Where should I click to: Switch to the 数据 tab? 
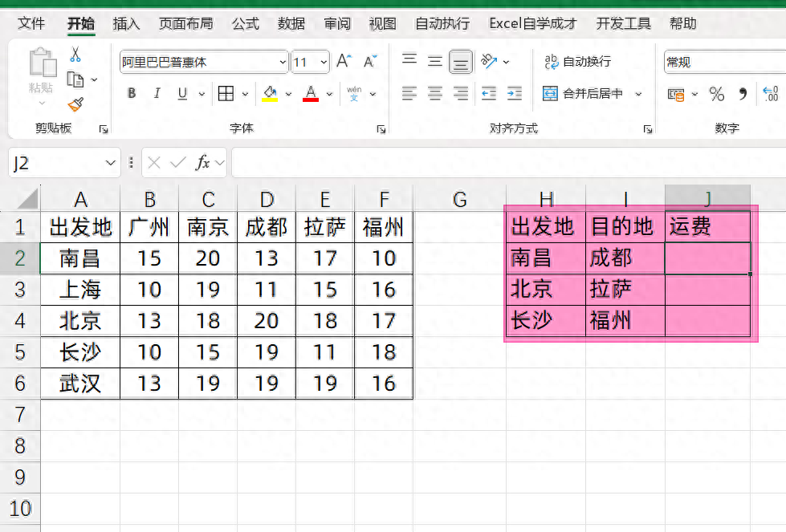pos(291,23)
